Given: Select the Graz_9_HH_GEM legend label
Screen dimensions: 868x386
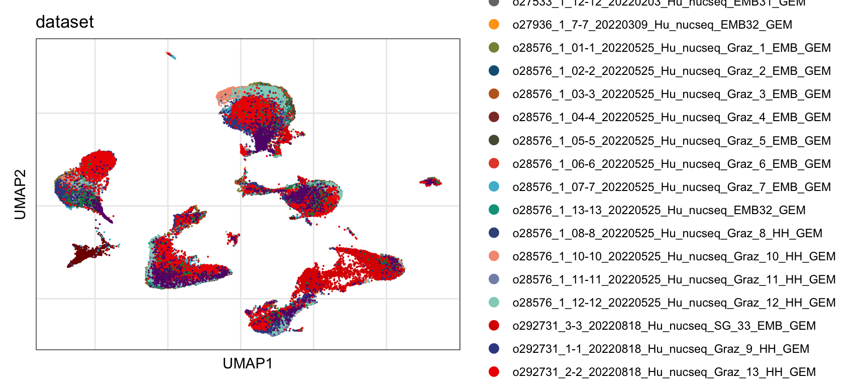Looking at the screenshot, I should [661, 349].
